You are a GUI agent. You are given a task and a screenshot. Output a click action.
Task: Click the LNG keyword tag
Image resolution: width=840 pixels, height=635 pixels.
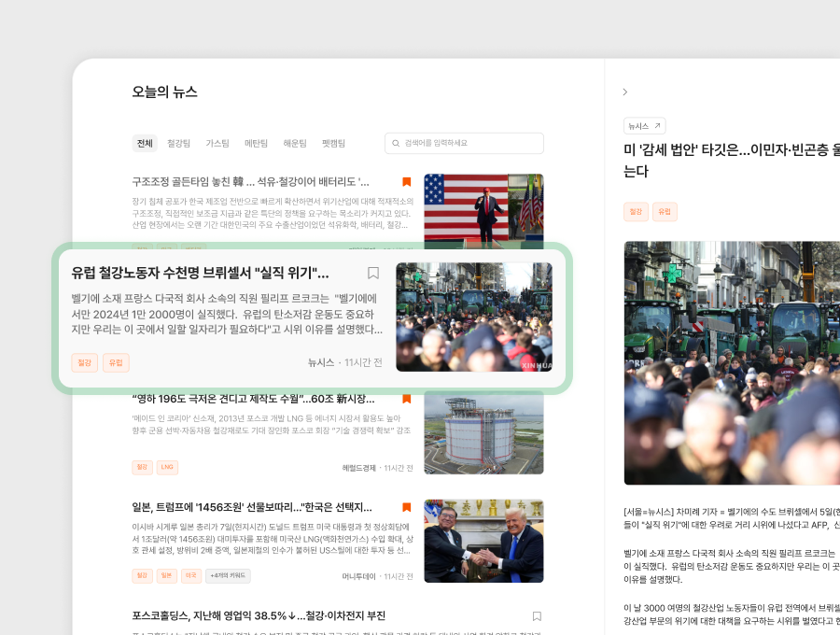coord(167,467)
